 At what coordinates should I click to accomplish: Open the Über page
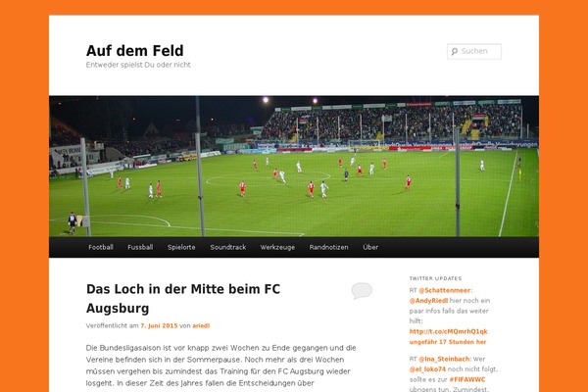point(370,247)
